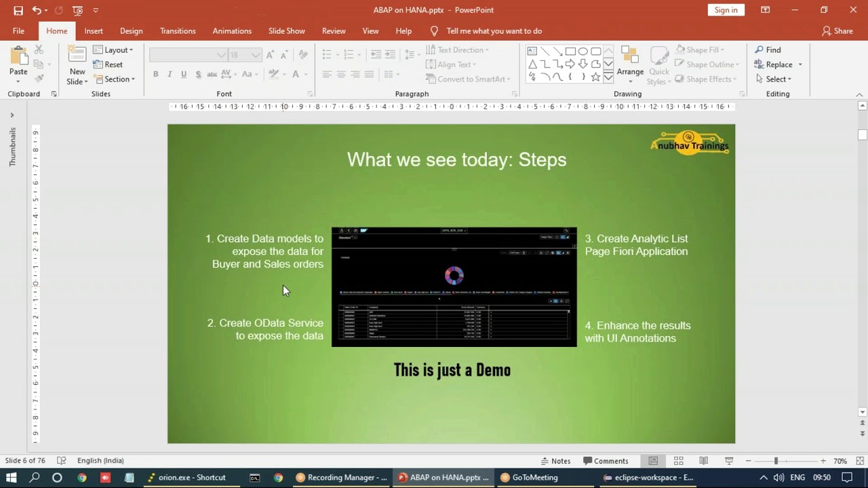Click the Slide Show status bar icon
This screenshot has width=868, height=488.
pos(729,461)
